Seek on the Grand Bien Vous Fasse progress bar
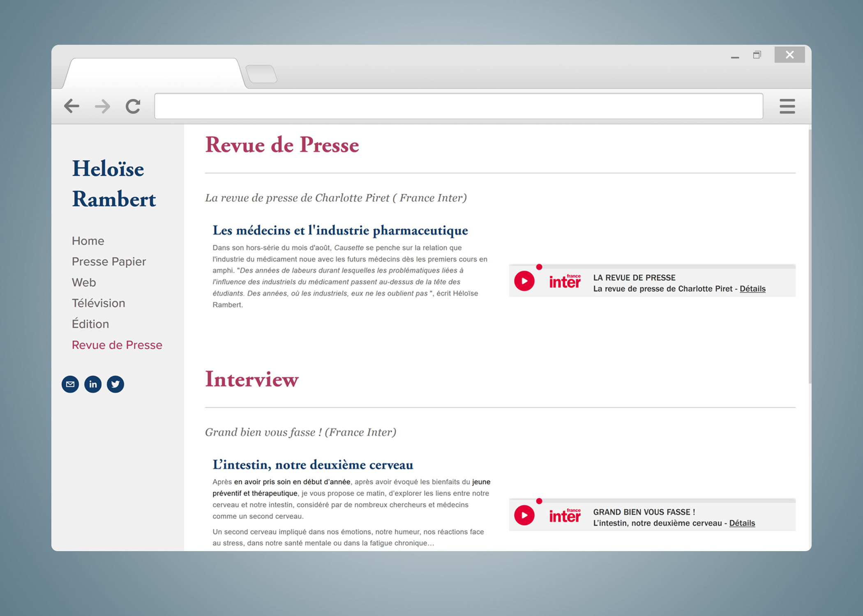The image size is (863, 616). coord(652,501)
